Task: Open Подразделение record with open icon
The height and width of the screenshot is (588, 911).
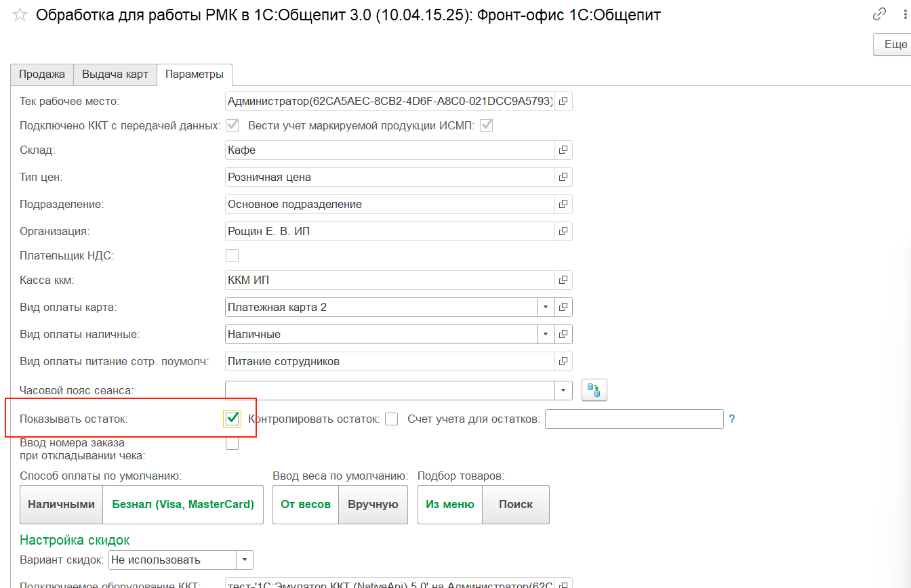Action: click(563, 204)
